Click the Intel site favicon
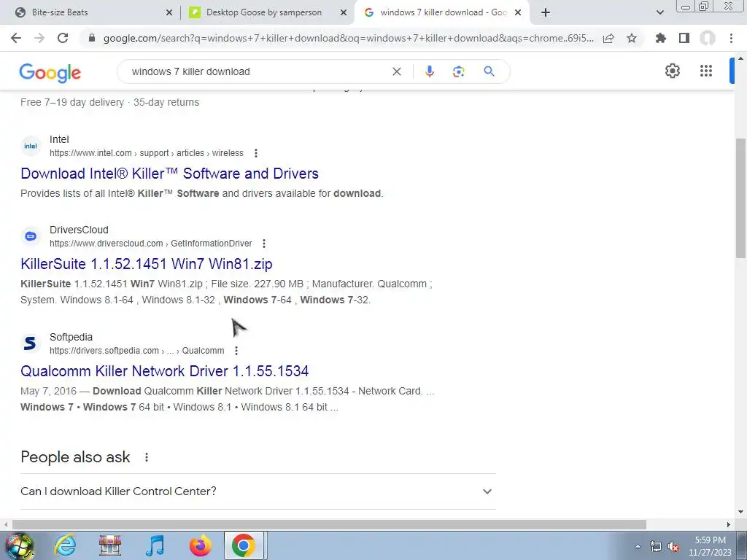 (x=31, y=146)
